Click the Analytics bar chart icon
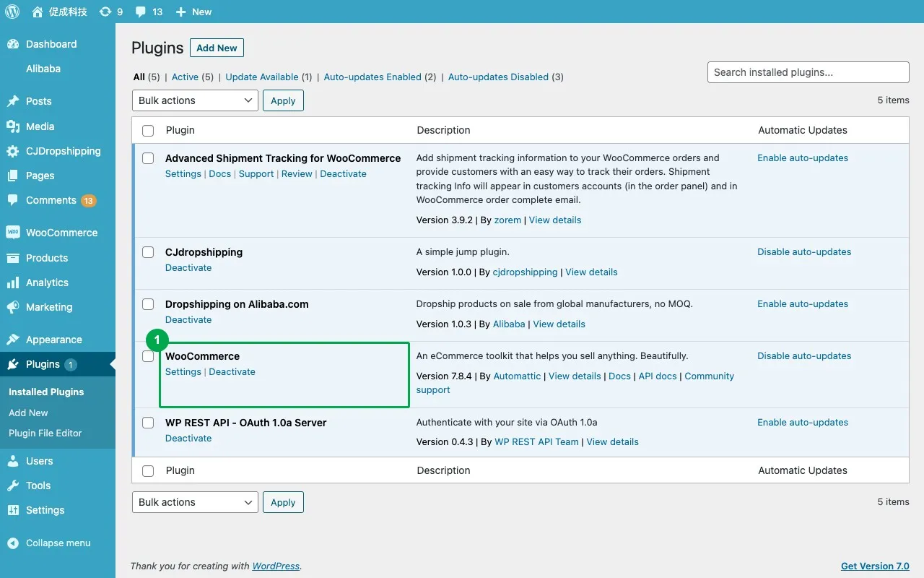The height and width of the screenshot is (578, 924). pos(13,282)
